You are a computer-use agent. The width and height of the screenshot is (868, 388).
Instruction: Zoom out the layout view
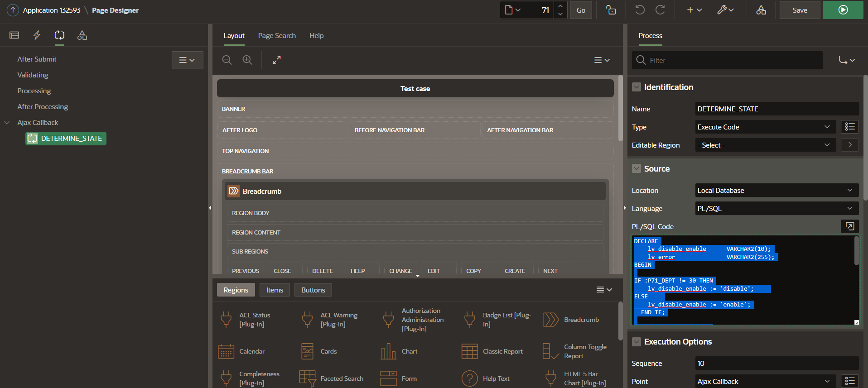(227, 60)
